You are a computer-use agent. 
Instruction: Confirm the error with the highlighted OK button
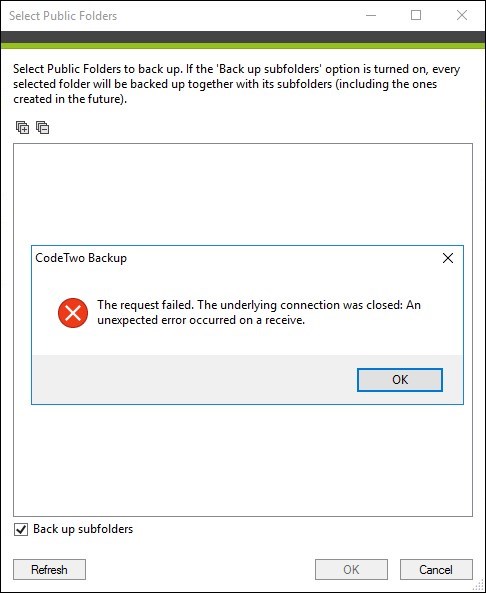[x=400, y=380]
